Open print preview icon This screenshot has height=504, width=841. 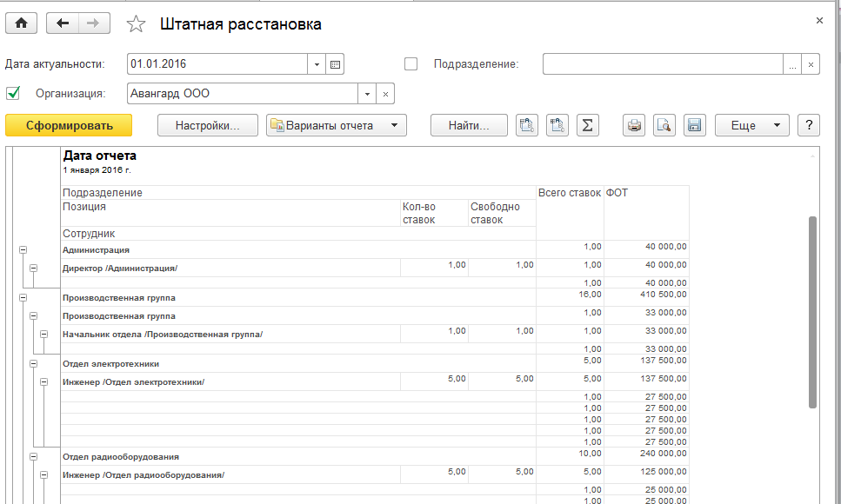point(664,125)
